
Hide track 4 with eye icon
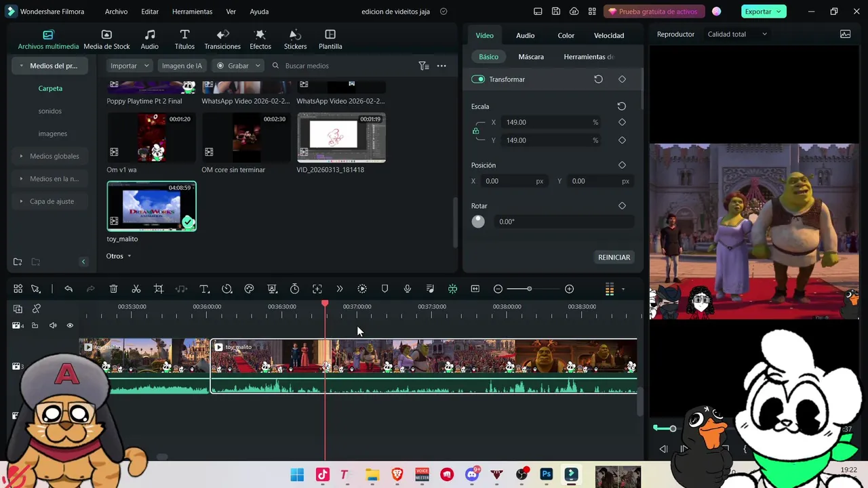click(x=70, y=325)
